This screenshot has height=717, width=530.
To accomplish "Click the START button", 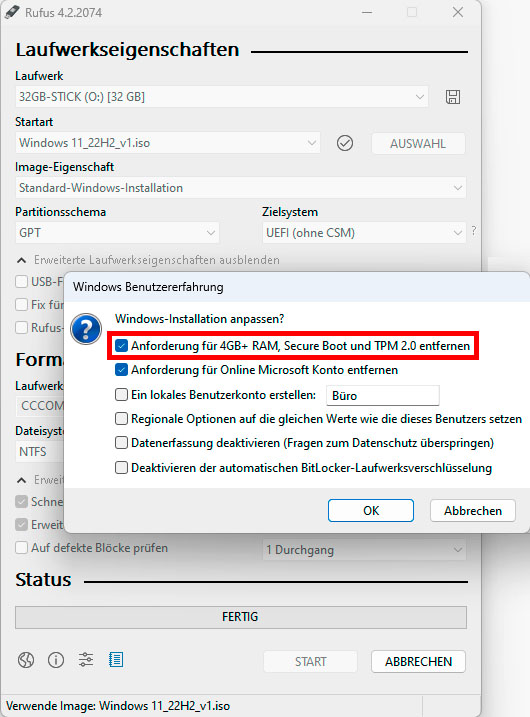I will click(x=311, y=662).
